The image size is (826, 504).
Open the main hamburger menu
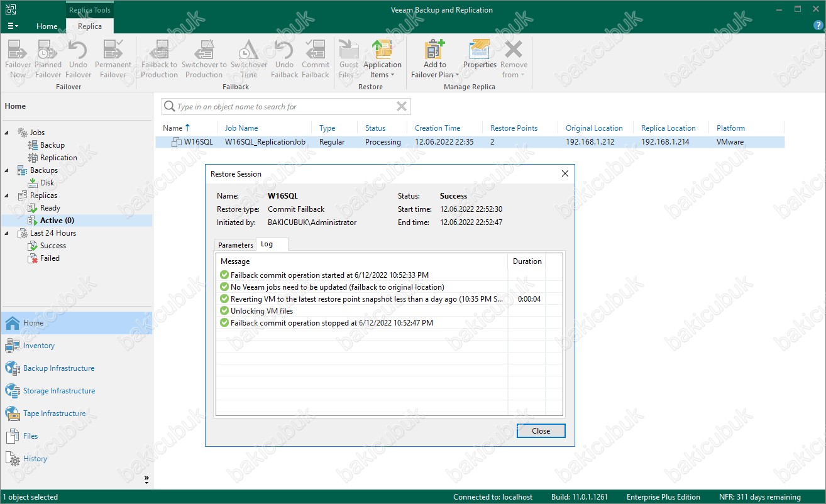[x=13, y=26]
